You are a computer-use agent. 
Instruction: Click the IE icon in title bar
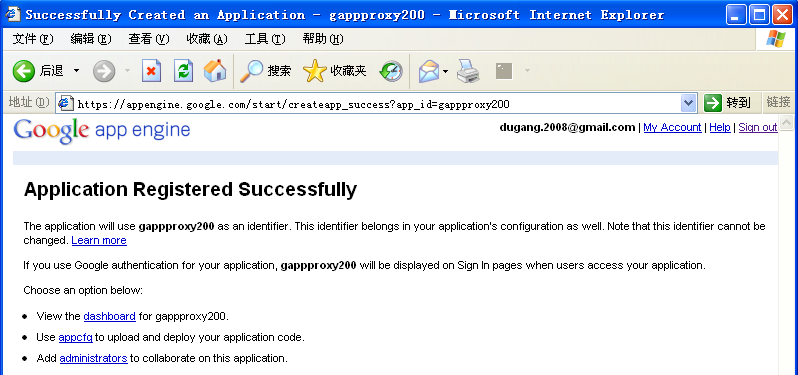pos(13,14)
